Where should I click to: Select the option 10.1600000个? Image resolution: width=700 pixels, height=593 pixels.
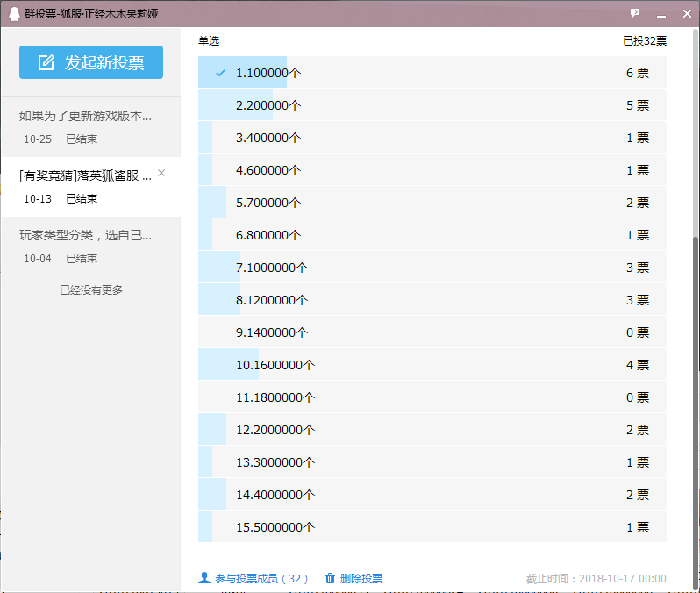point(275,365)
